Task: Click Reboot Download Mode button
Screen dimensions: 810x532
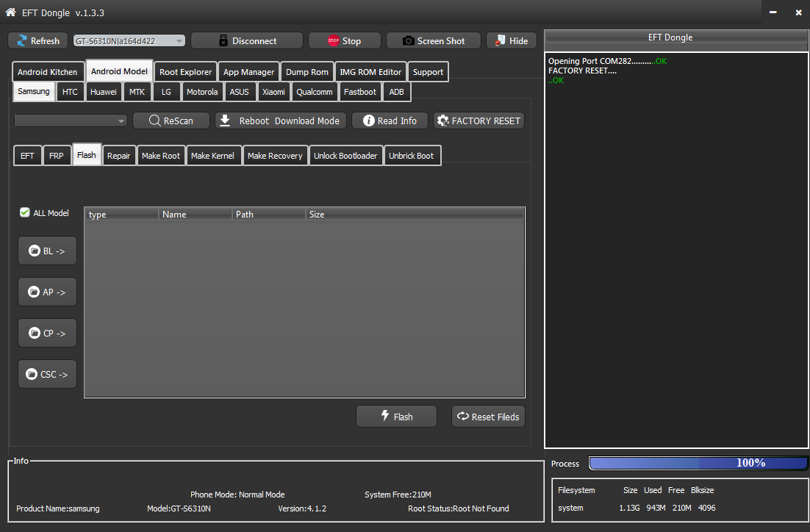Action: pos(281,121)
